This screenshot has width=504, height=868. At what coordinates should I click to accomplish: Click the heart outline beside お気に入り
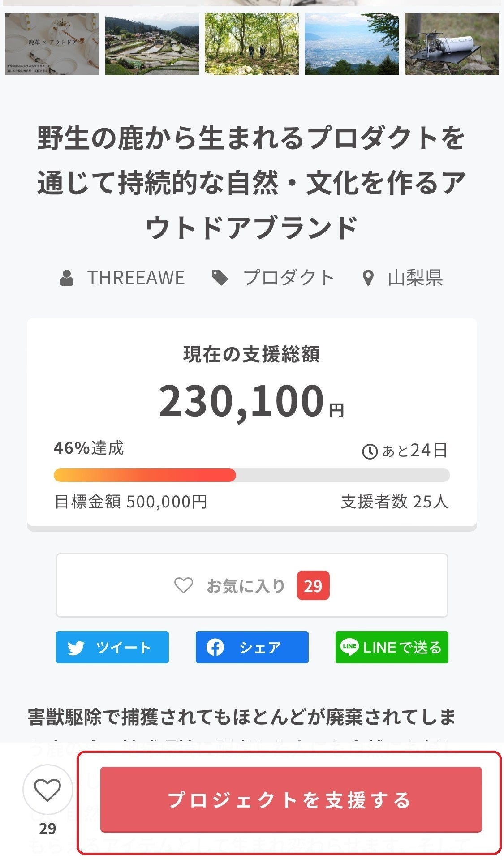coord(183,585)
